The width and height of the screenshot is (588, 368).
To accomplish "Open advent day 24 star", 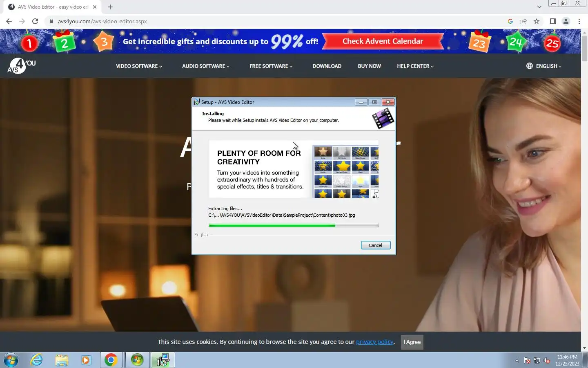I will pyautogui.click(x=515, y=42).
